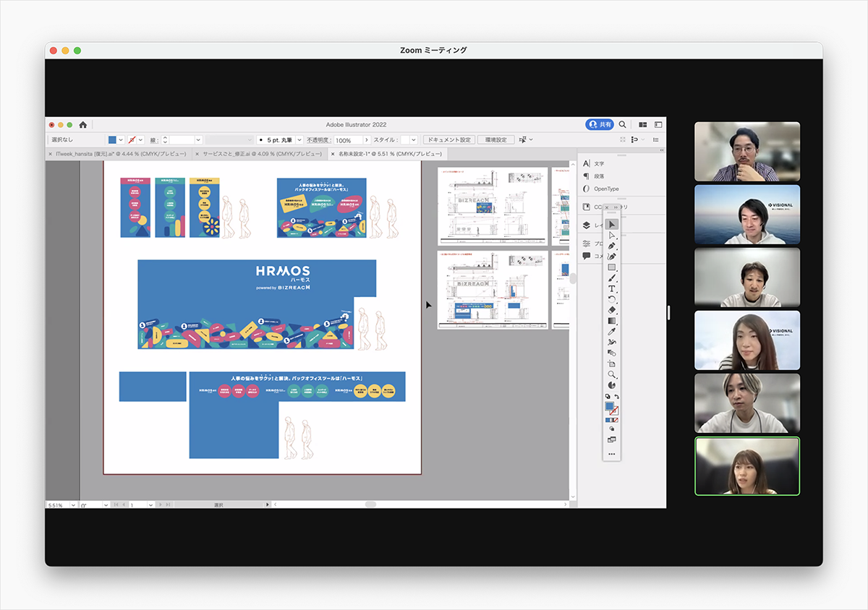Click the ドキュメント設定 button
868x610 pixels.
tap(448, 139)
